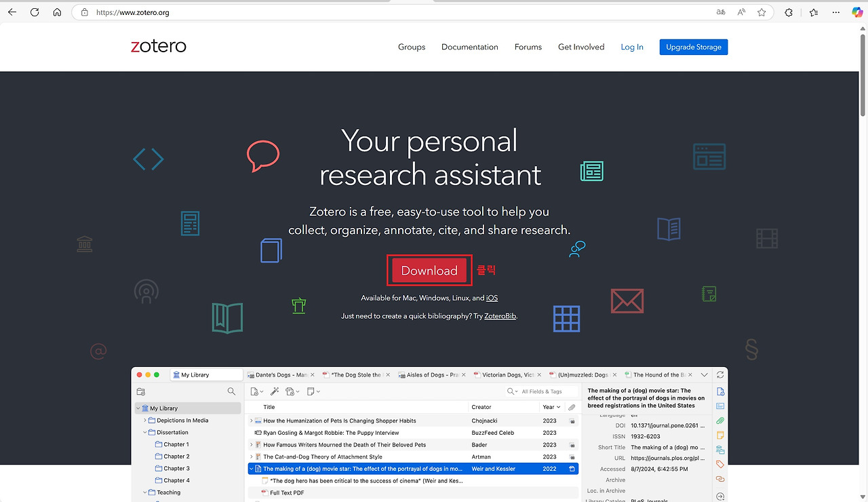Viewport: 868px width, 502px height.
Task: Open the ZoteroBib link
Action: (x=500, y=316)
